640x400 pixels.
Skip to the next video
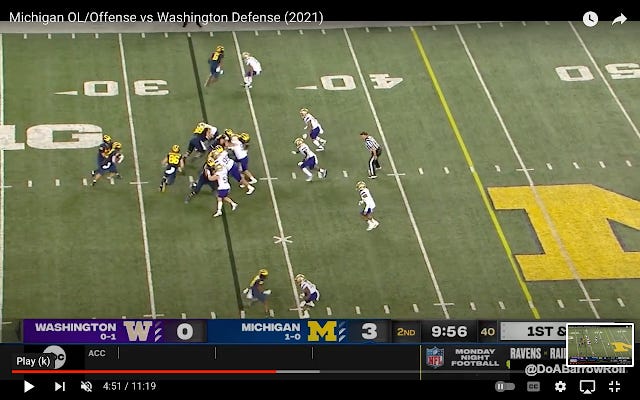coord(60,386)
